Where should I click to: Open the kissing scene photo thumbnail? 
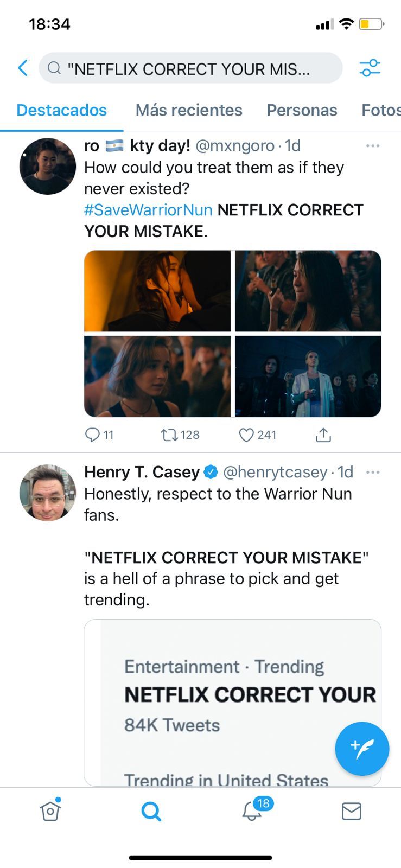pos(157,291)
